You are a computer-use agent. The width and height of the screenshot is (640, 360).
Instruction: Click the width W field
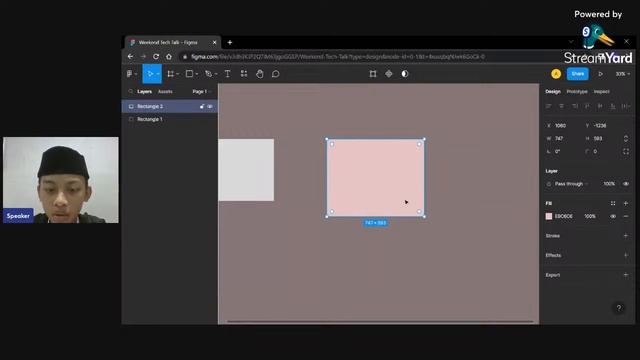point(563,138)
